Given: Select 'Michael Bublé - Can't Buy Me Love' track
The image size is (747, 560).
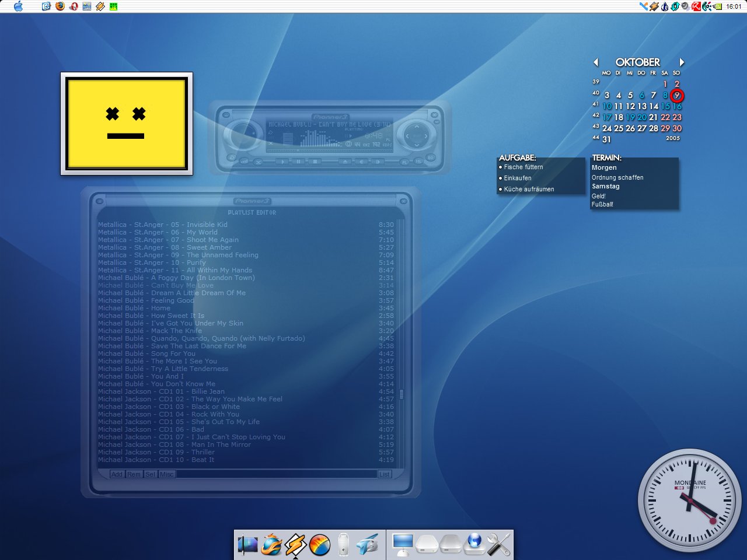Looking at the screenshot, I should point(246,285).
